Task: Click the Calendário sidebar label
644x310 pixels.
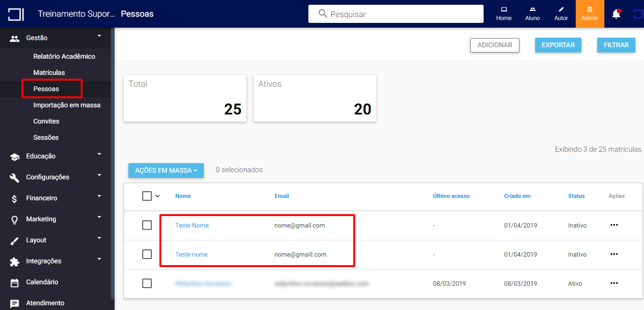Action: pos(42,282)
